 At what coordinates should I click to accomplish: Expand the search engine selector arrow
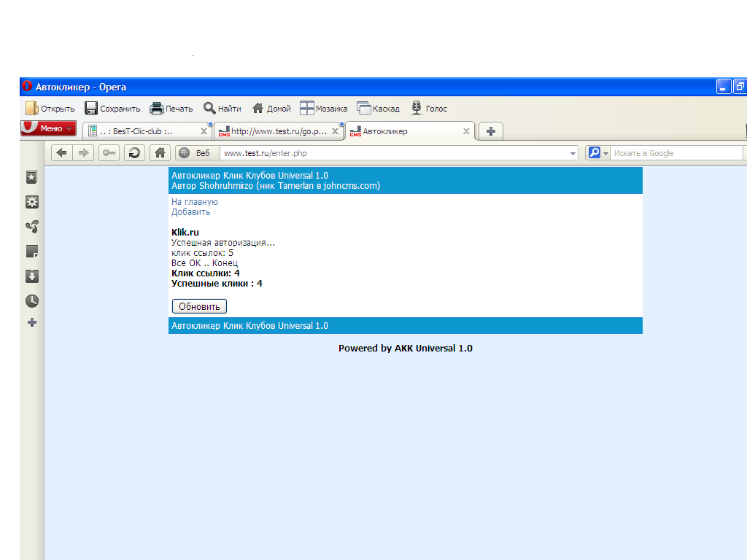pos(605,153)
